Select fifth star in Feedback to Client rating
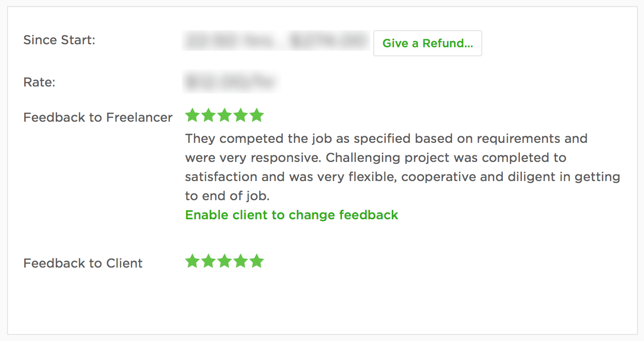 coord(257,261)
